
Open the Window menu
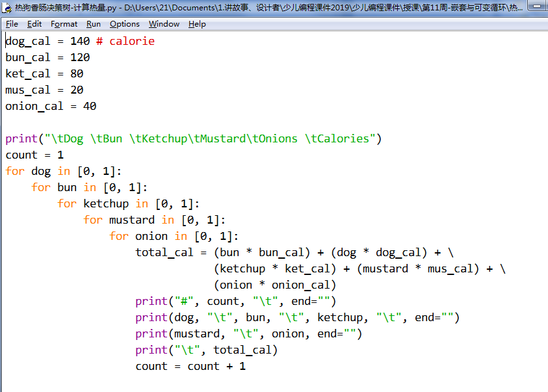[164, 24]
